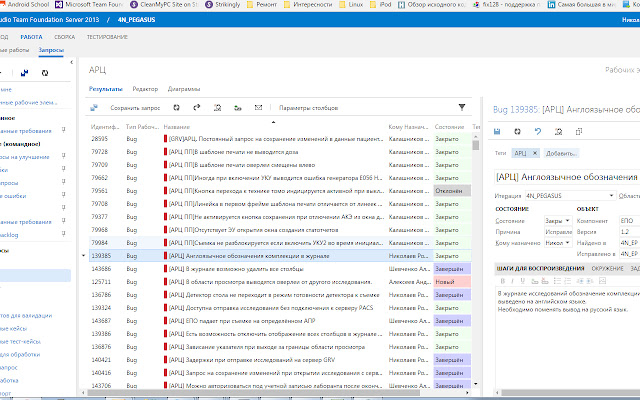This screenshot has height=400, width=640.
Task: Click bulleted list icon in steps editor
Action: 558,281
